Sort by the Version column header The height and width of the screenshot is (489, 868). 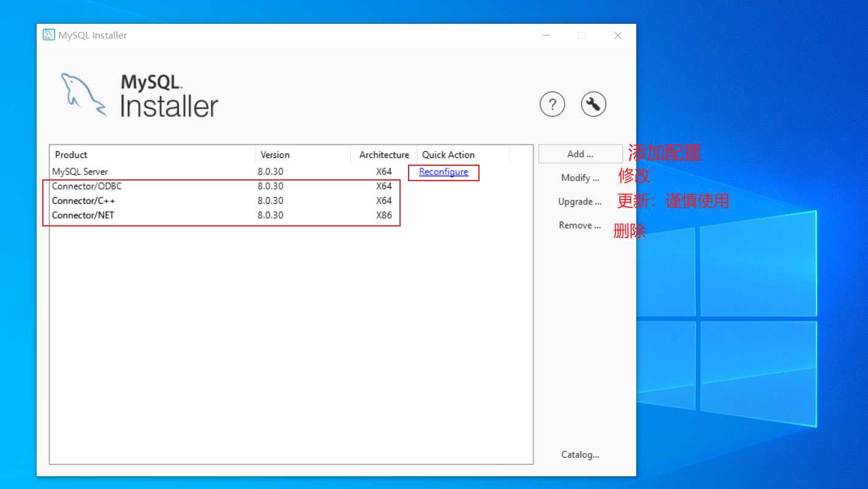(303, 155)
